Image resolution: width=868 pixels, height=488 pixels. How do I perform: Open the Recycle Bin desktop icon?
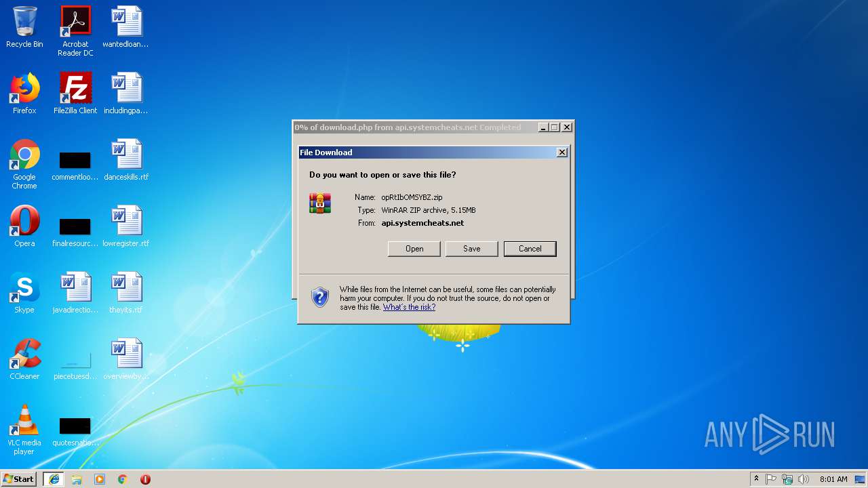(x=24, y=28)
